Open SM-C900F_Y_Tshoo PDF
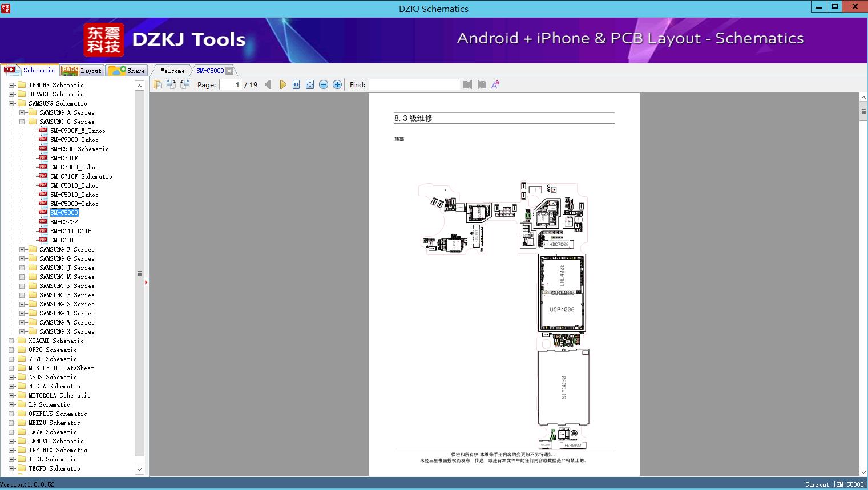Image resolution: width=868 pixels, height=490 pixels. 78,131
